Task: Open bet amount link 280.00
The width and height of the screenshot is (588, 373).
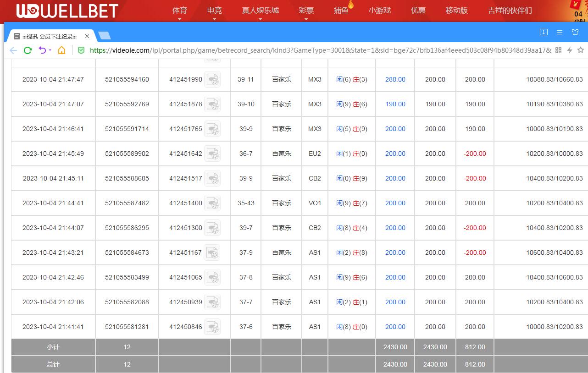Action: [x=395, y=79]
